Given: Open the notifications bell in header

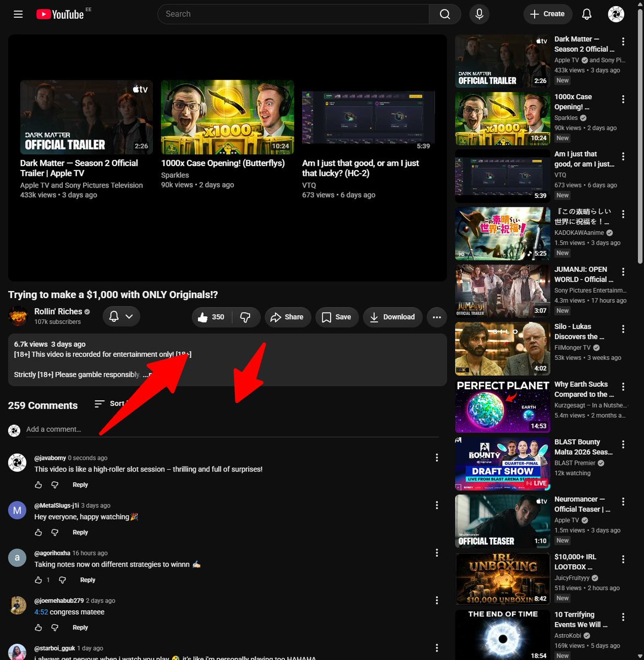Looking at the screenshot, I should 587,14.
